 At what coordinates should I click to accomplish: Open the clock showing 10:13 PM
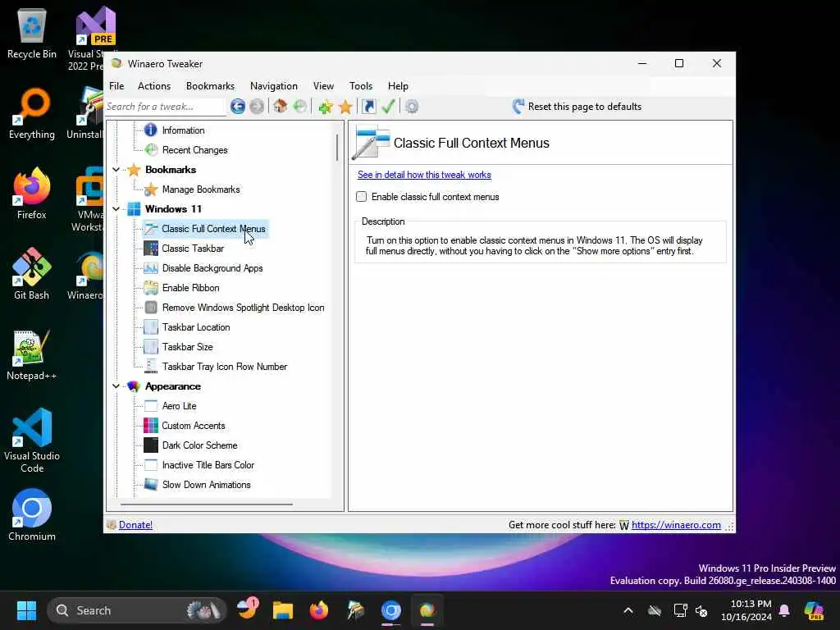[x=746, y=610]
